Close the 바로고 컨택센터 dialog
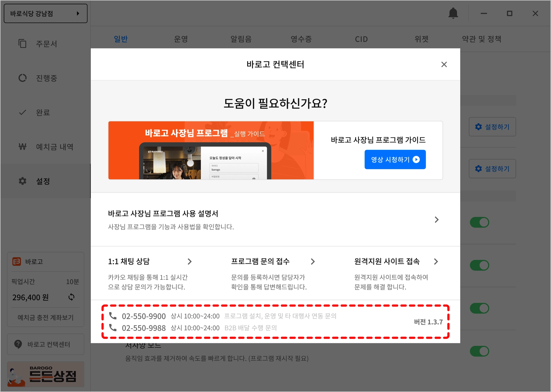 [444, 64]
